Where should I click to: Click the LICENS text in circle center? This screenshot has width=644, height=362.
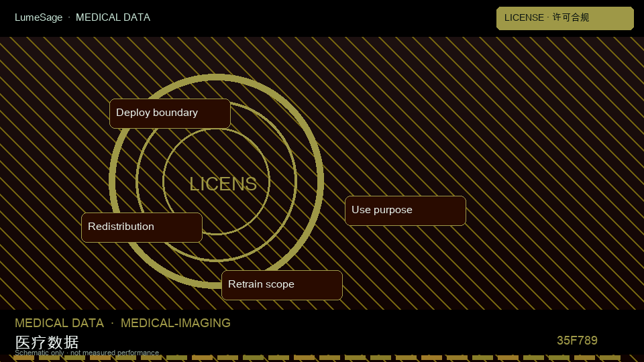(x=223, y=184)
